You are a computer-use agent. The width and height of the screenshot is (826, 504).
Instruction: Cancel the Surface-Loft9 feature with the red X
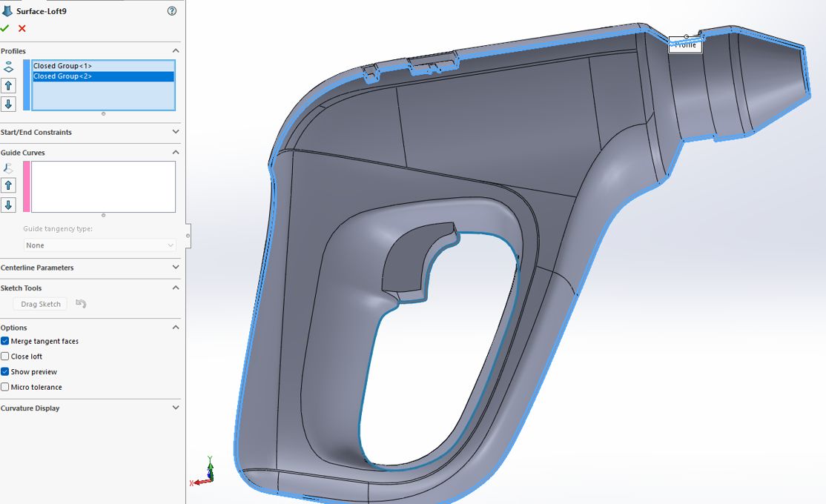[22, 28]
